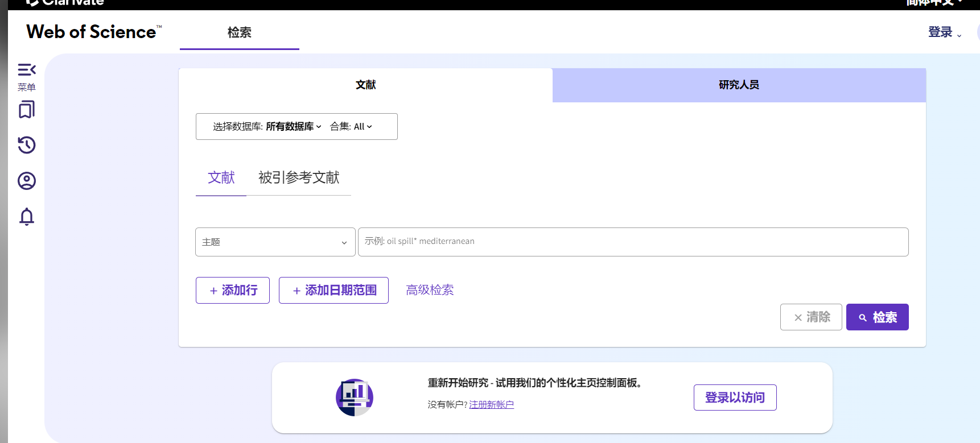
Task: Open the search history clock icon
Action: [27, 145]
